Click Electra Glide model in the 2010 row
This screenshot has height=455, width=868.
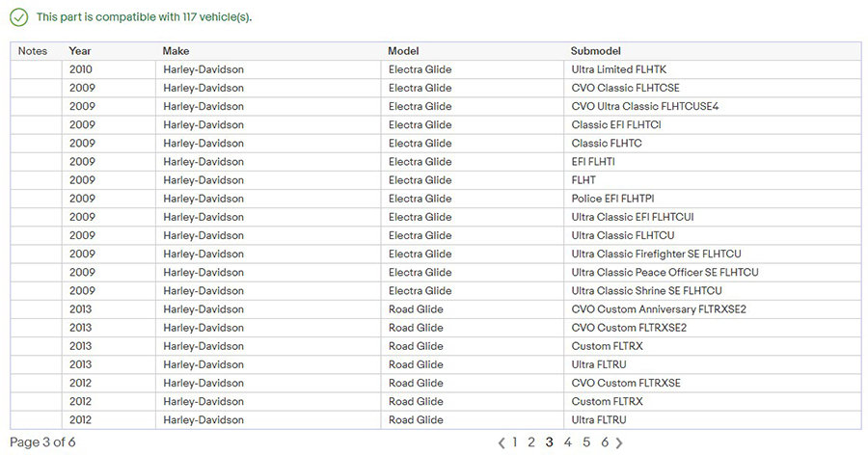pyautogui.click(x=473, y=69)
